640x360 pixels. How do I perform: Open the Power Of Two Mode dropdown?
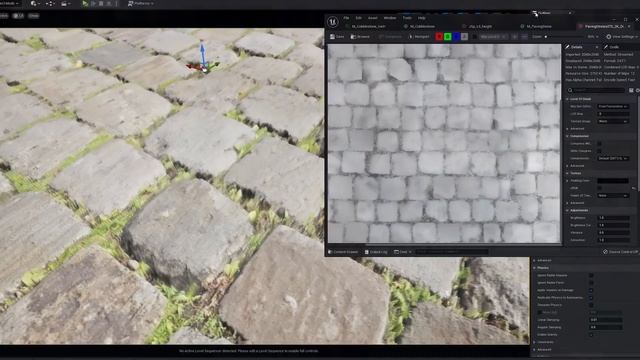tap(613, 196)
